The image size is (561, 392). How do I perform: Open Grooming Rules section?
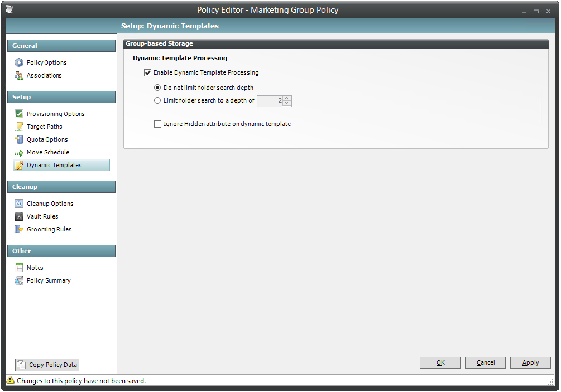tap(49, 229)
